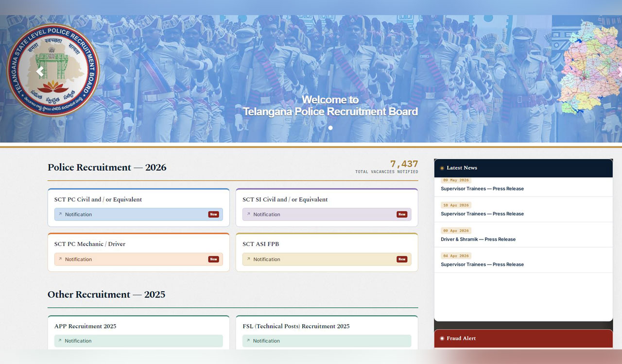Click the FSL (Technical Posts) Recruitment 2025 title

coord(296,326)
